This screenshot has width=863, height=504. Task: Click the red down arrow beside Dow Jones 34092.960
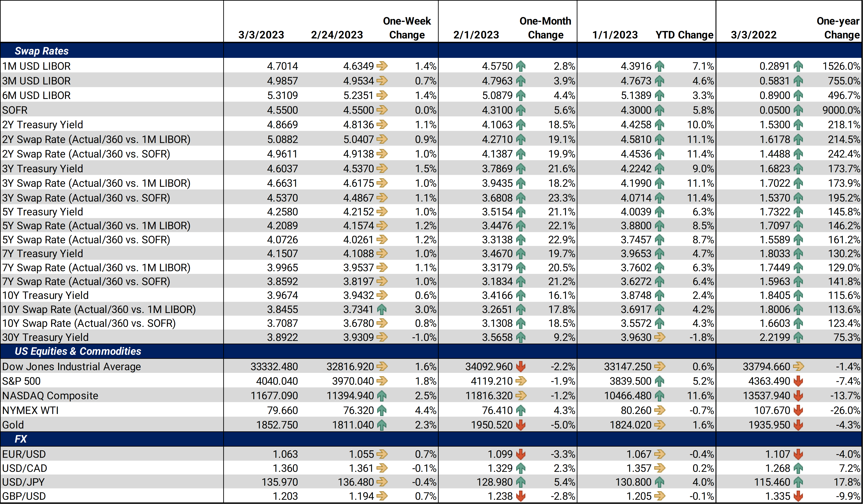[x=520, y=366]
